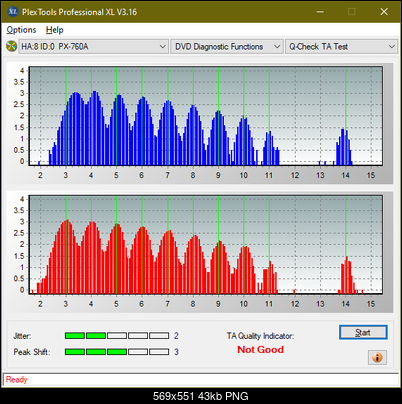The image size is (402, 404).
Task: Expand the Q-Check TA Test dropdown
Action: click(341, 47)
